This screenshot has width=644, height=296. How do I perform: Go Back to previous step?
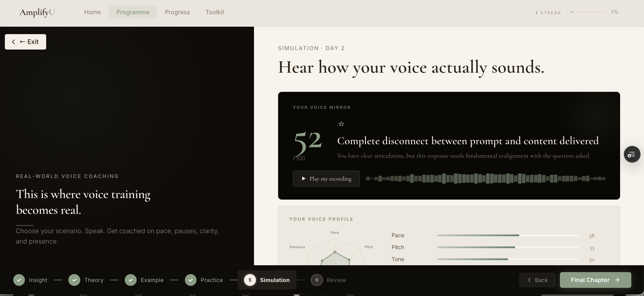[537, 280]
